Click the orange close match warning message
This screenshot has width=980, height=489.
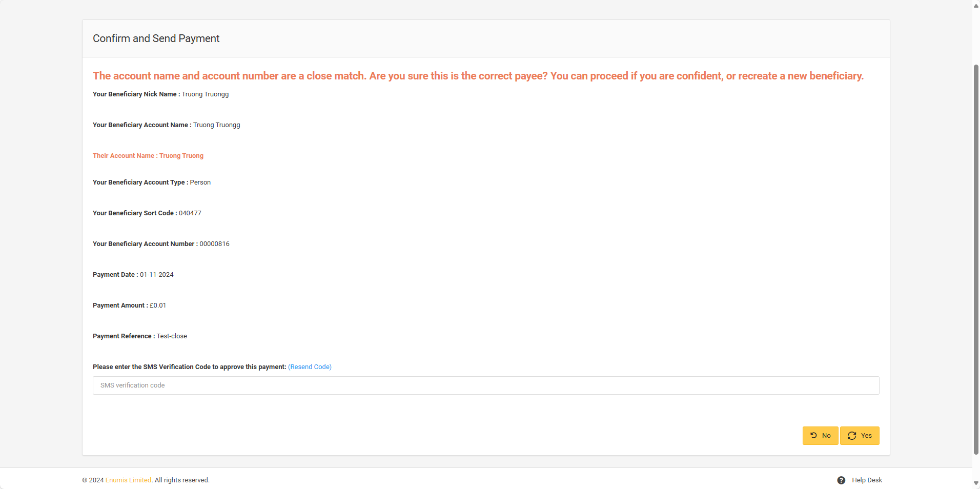[x=478, y=76]
